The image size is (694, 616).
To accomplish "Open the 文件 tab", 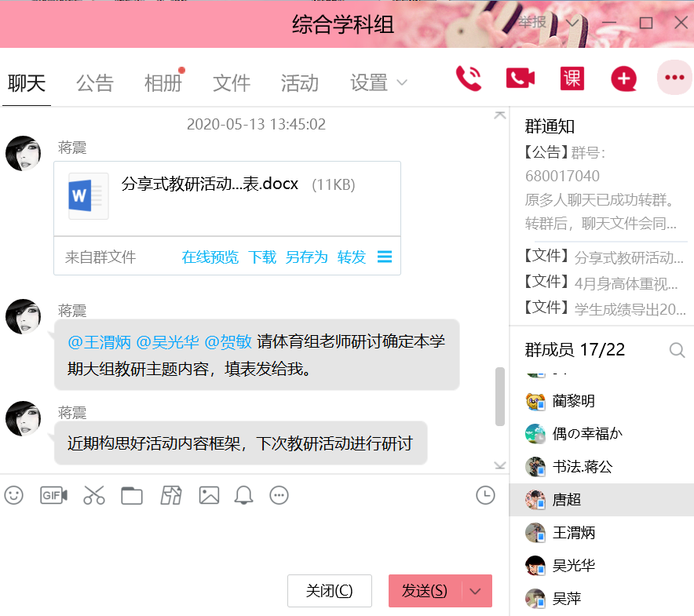I will click(232, 83).
